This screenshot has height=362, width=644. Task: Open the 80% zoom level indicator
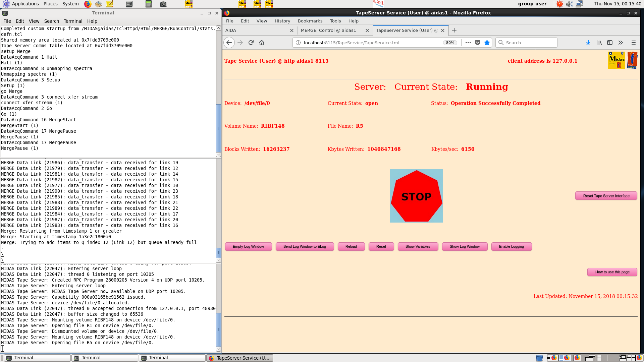click(450, 43)
